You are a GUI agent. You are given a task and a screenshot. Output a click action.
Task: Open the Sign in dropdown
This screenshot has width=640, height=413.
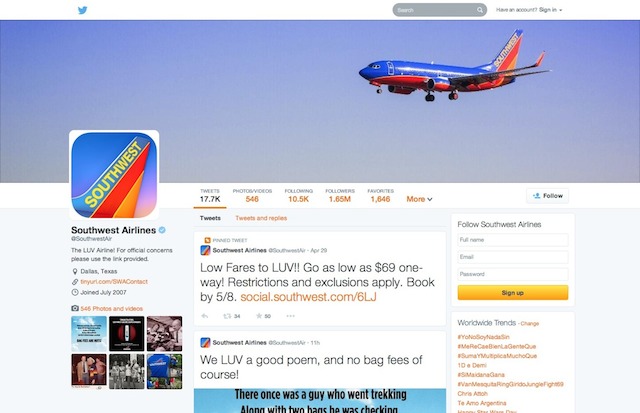click(x=551, y=10)
